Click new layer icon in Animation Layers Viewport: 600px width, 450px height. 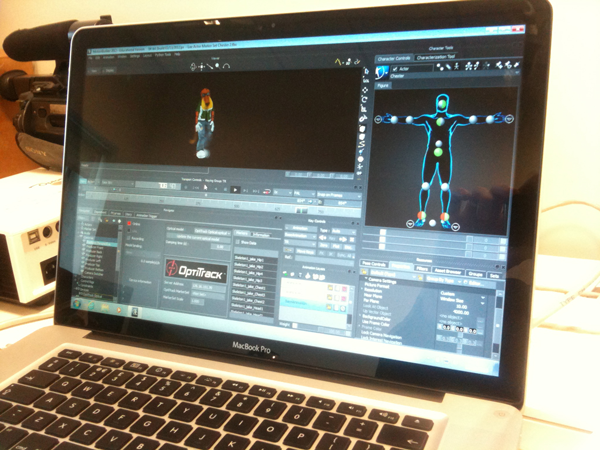[285, 274]
